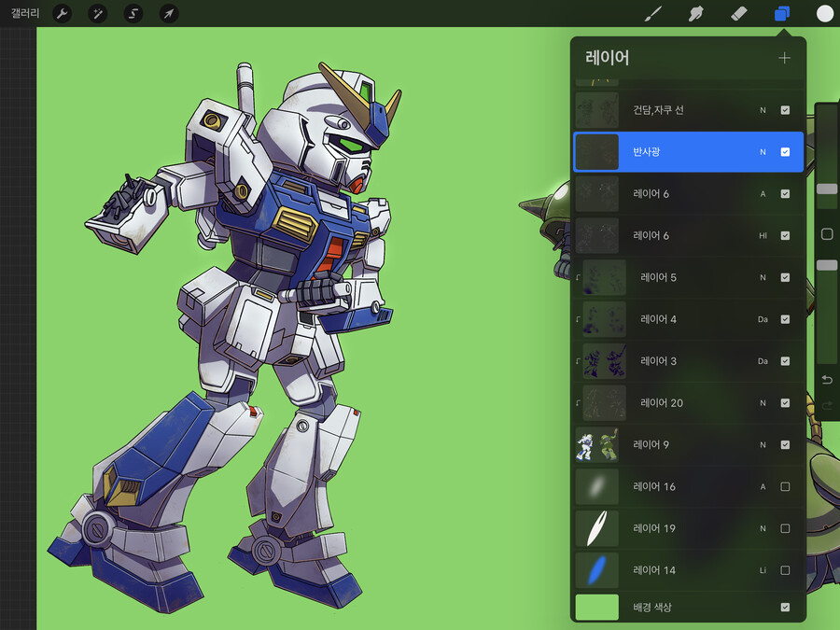This screenshot has height=630, width=840.
Task: Select the Brush tool
Action: pos(652,13)
